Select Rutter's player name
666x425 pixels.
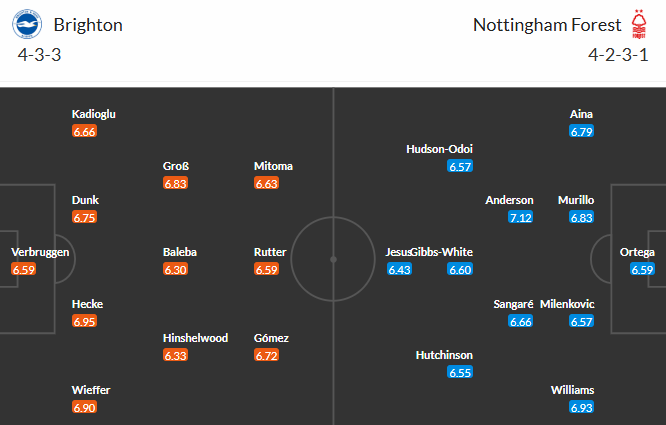coord(272,252)
